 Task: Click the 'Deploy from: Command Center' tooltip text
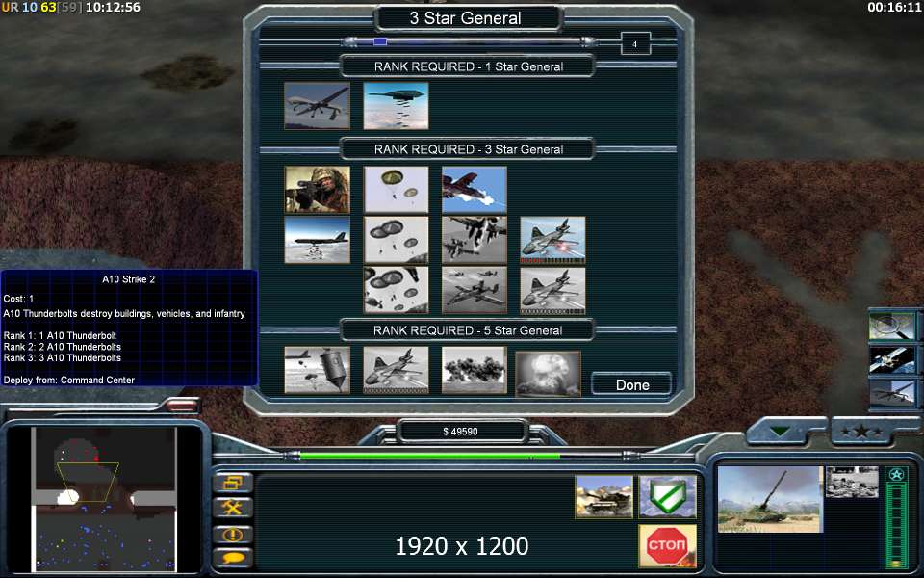(x=69, y=381)
